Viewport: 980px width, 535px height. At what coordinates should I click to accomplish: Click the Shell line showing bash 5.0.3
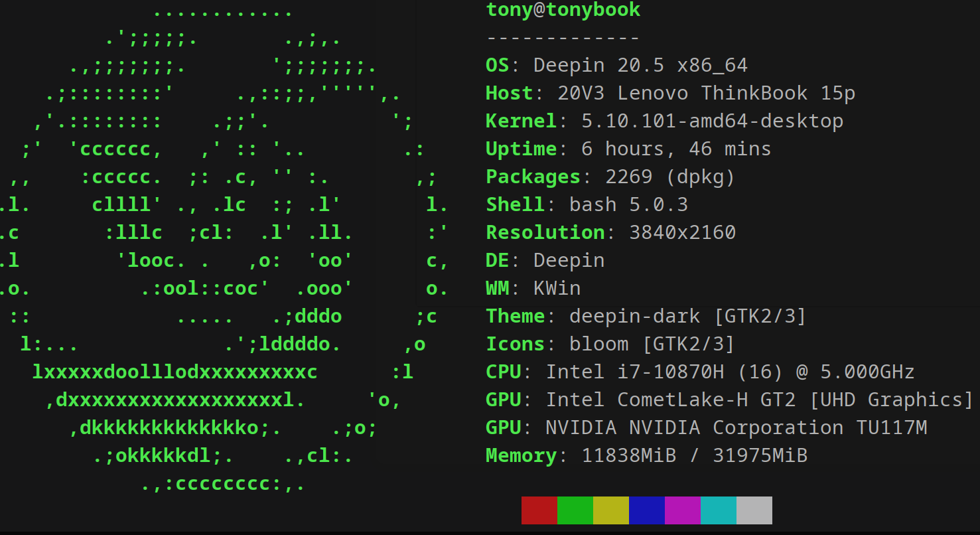click(587, 205)
